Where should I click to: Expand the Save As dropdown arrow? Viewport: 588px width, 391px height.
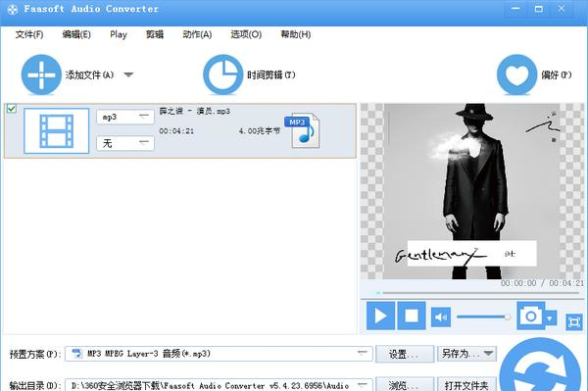pyautogui.click(x=488, y=353)
